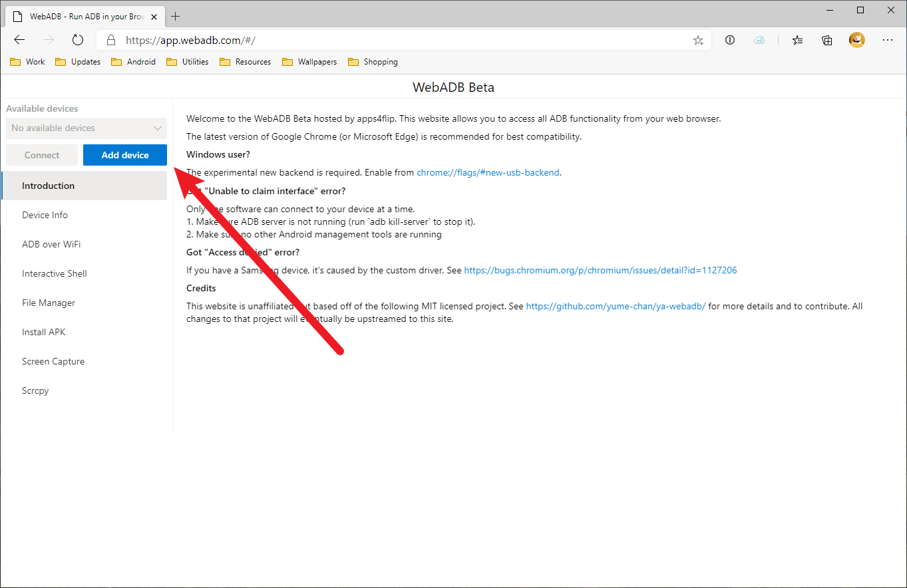Open the browser Settings and more menu

click(x=888, y=40)
